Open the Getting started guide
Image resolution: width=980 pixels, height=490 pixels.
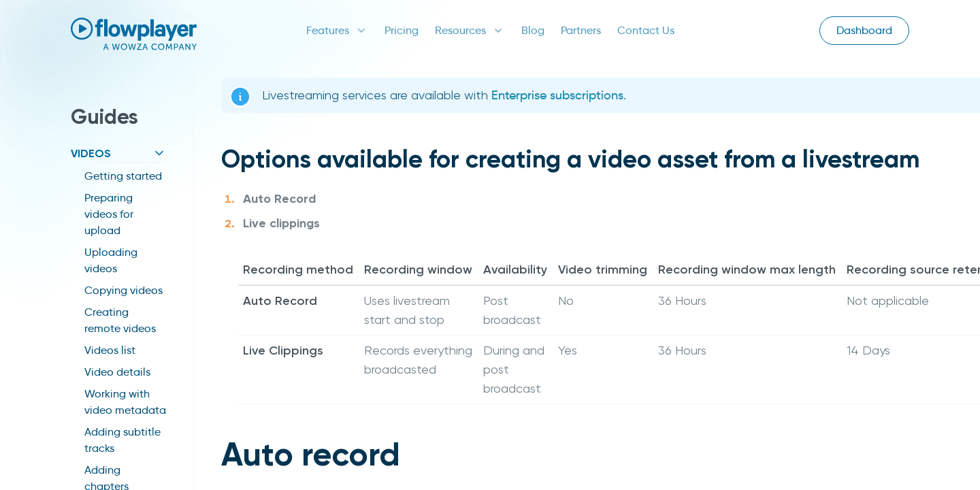(123, 176)
